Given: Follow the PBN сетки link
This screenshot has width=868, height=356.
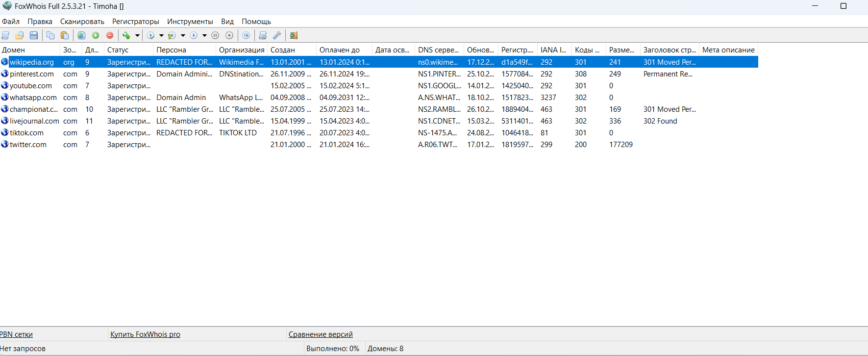Looking at the screenshot, I should [x=16, y=334].
